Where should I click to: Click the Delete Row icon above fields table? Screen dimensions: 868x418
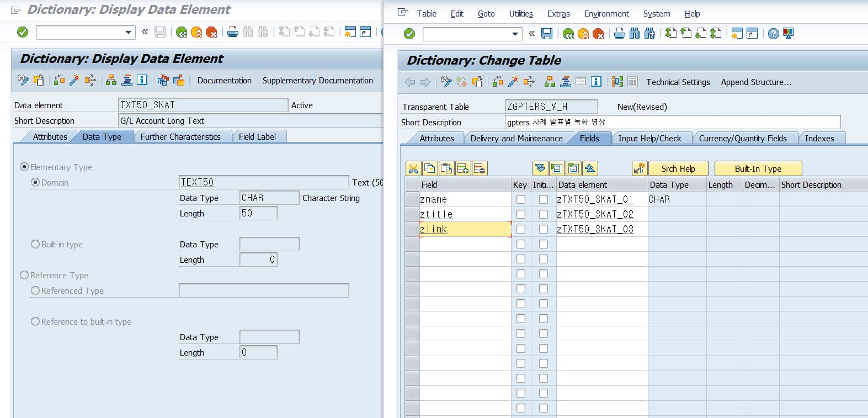[480, 169]
